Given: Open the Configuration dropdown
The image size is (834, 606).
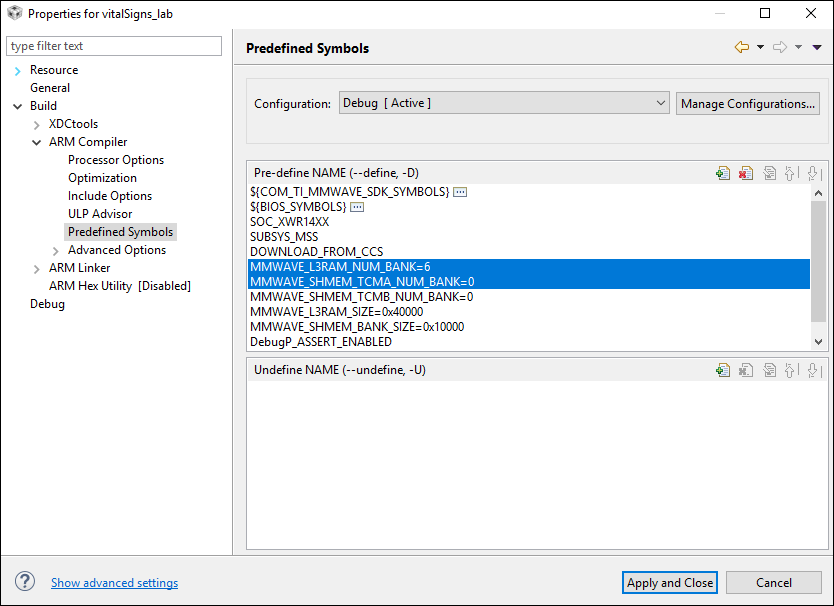Looking at the screenshot, I should (504, 103).
